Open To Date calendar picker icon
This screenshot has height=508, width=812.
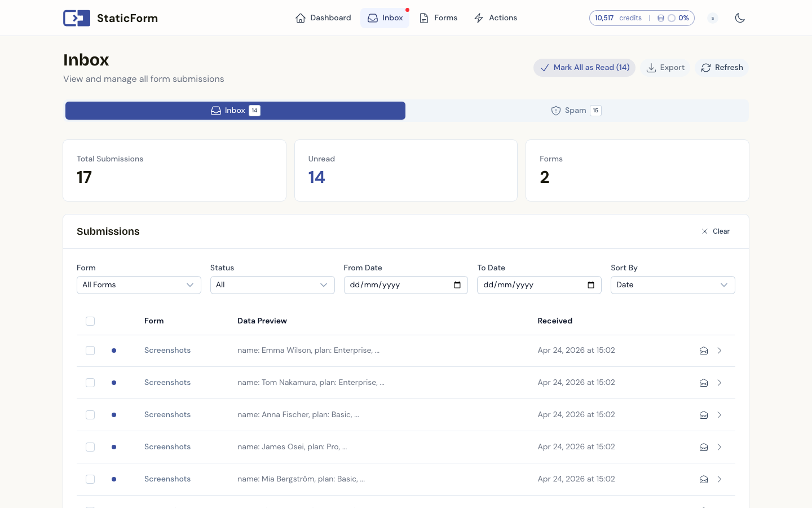pyautogui.click(x=591, y=285)
